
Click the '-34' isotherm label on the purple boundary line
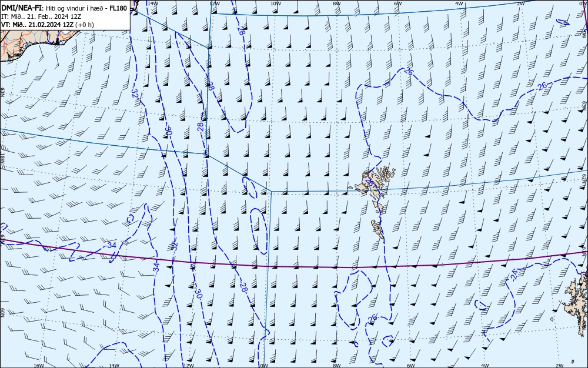pyautogui.click(x=111, y=246)
